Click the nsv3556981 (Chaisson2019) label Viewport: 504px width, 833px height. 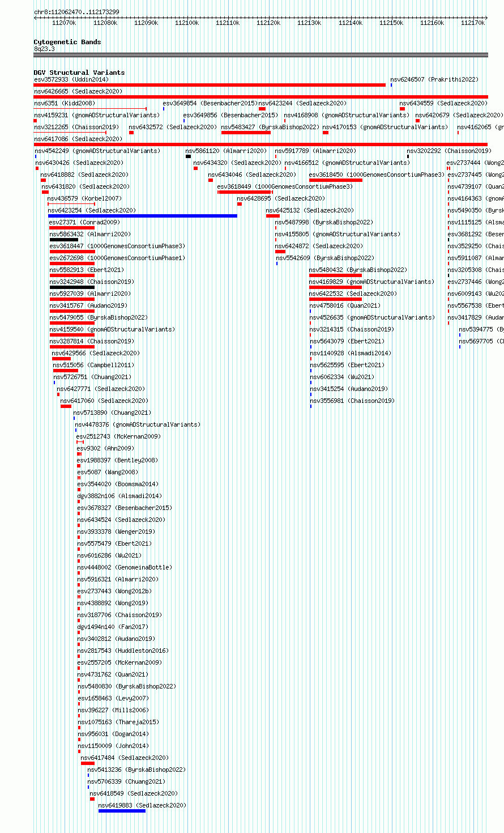point(352,401)
